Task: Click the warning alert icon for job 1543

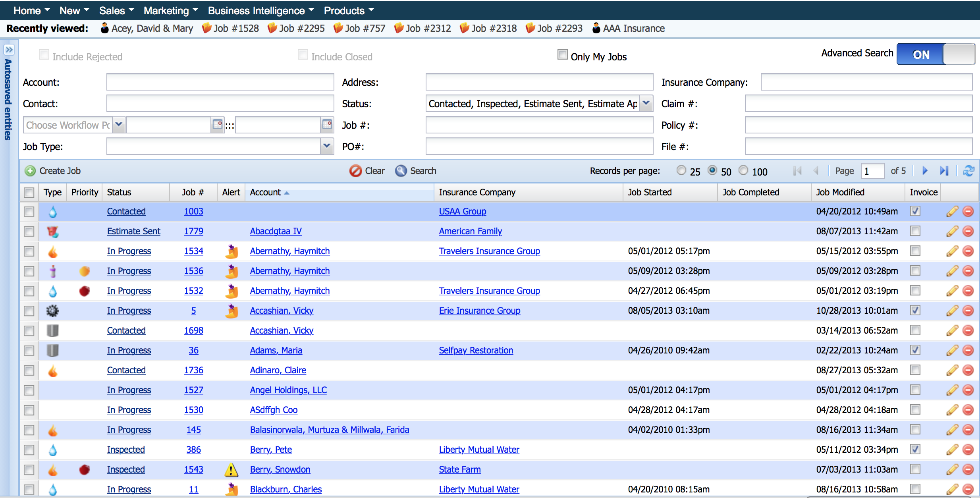Action: (231, 469)
